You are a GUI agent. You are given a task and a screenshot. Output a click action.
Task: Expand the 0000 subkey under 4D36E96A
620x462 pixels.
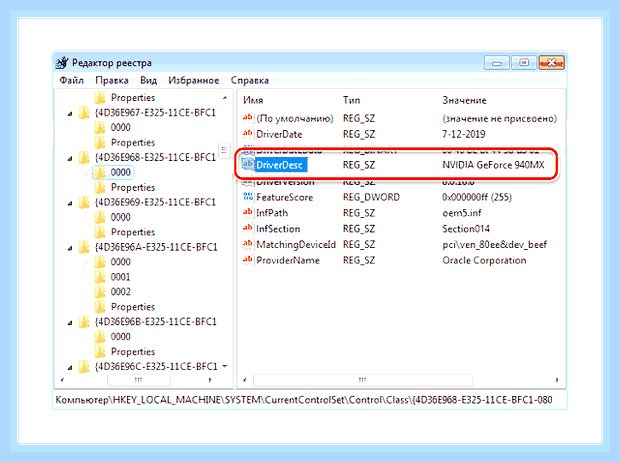coord(86,262)
